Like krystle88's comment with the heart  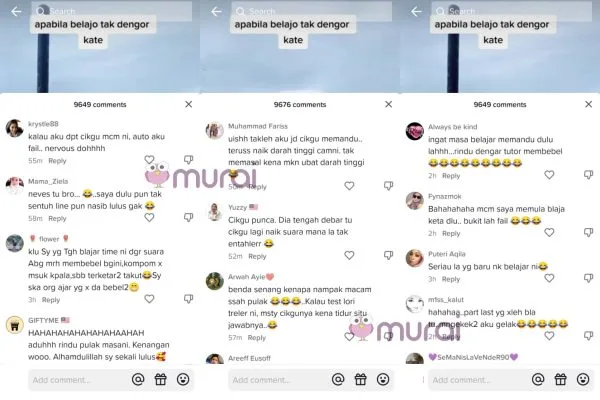(x=149, y=159)
